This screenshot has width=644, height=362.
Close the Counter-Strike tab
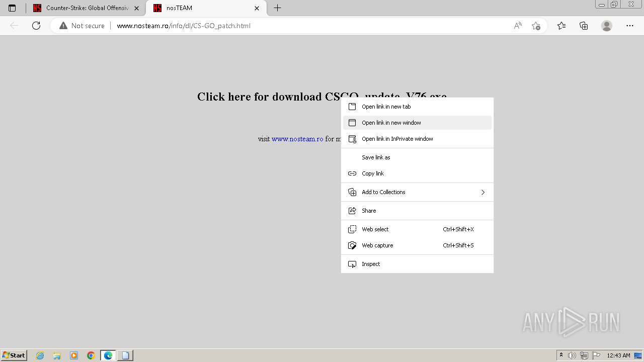point(136,8)
